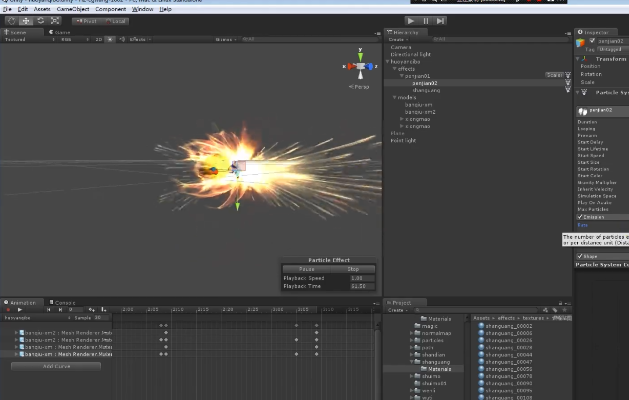Expand the particles folder in Project
This screenshot has height=400, width=629.
point(412,340)
